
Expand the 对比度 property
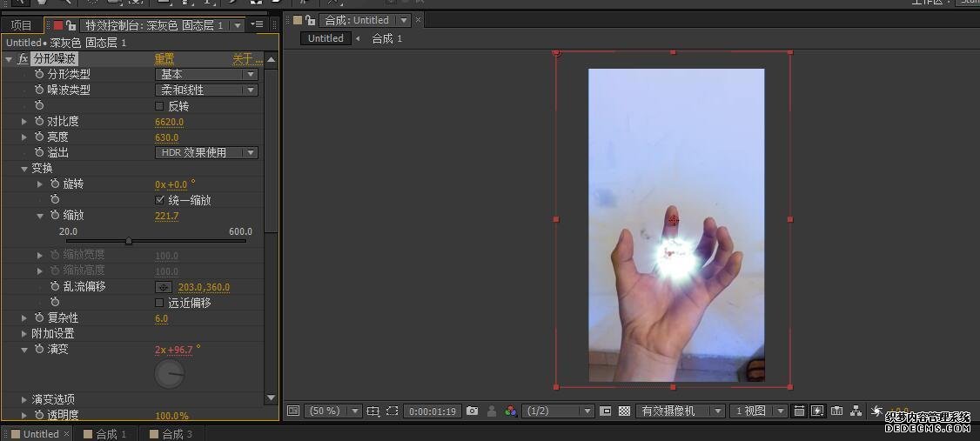click(x=24, y=121)
